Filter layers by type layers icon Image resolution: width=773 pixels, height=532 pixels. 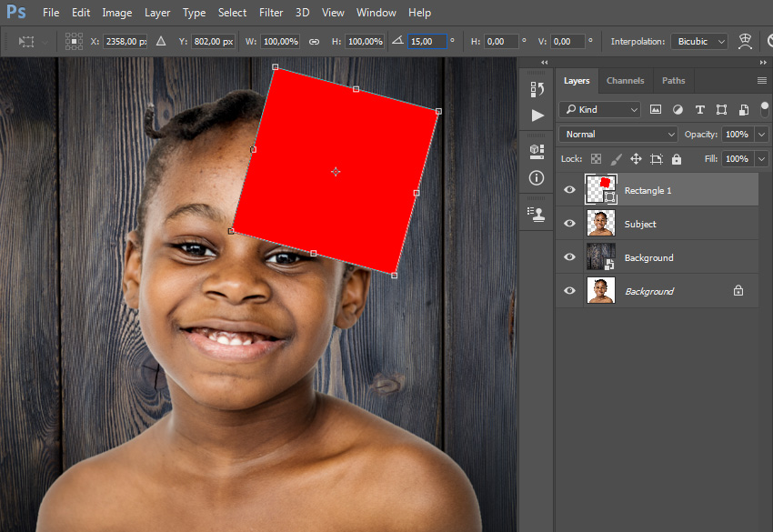pyautogui.click(x=699, y=109)
